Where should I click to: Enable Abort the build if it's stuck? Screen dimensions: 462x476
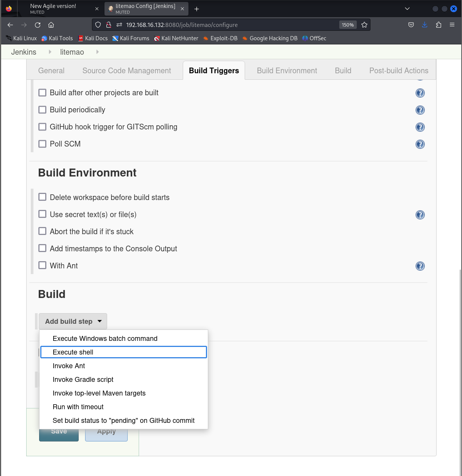(x=43, y=231)
